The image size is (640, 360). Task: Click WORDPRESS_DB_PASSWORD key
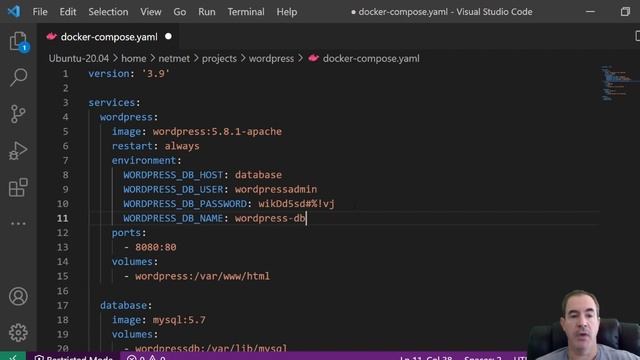click(185, 204)
